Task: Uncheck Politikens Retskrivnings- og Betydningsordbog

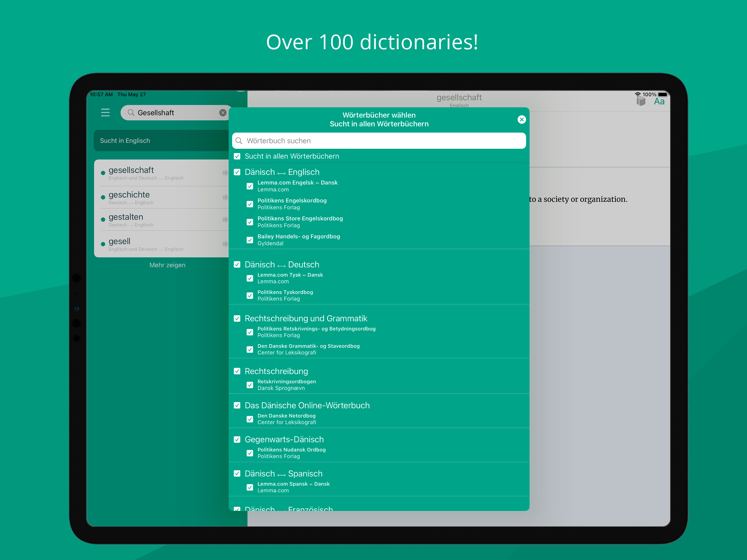Action: tap(250, 332)
